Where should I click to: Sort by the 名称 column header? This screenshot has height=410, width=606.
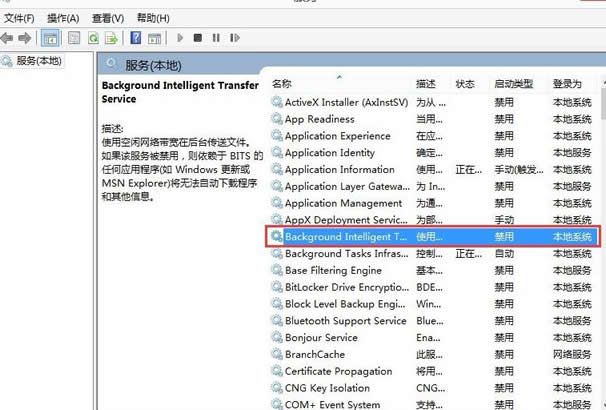click(x=281, y=83)
